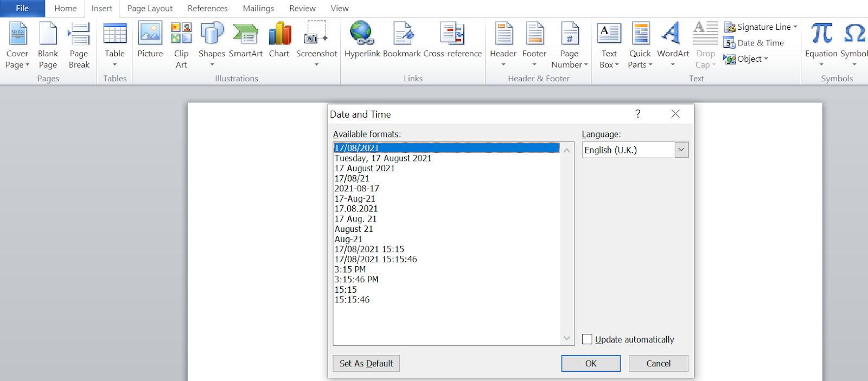Screen dimensions: 868x381
Task: Open Clip Art pane
Action: tap(181, 46)
